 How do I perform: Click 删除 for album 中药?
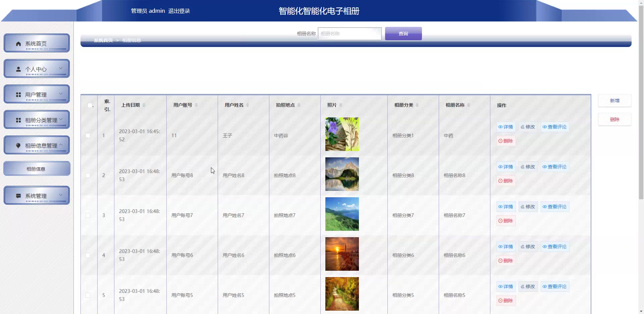tap(506, 141)
